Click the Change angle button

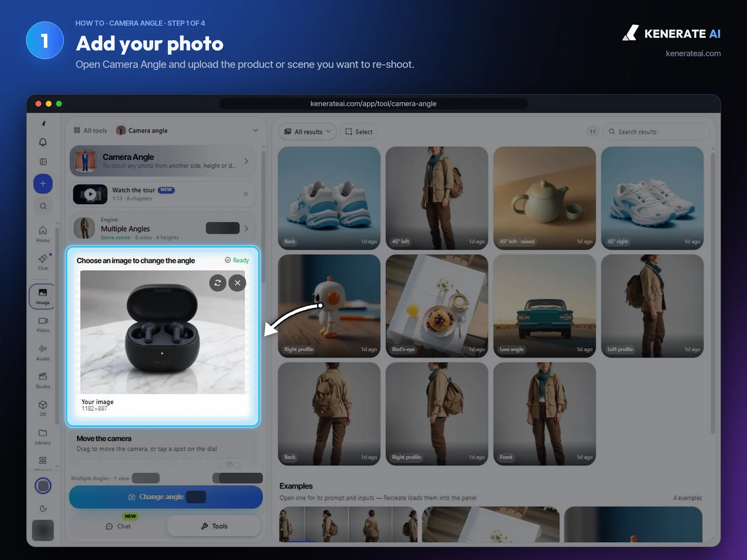click(166, 497)
